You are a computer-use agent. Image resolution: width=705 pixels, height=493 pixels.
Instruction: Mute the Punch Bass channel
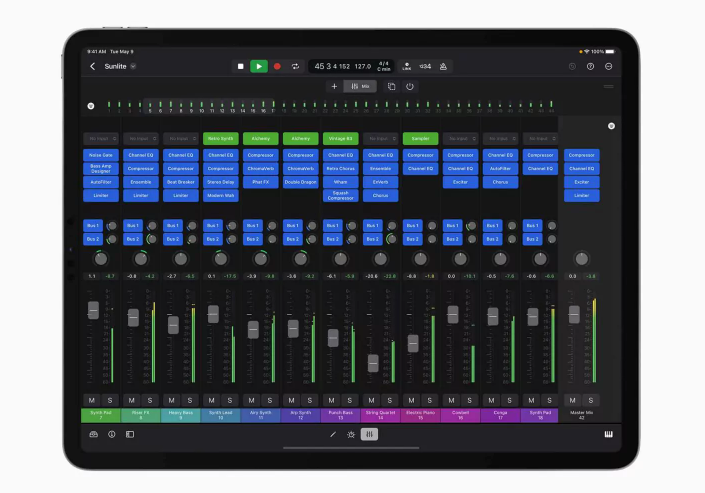pos(331,400)
